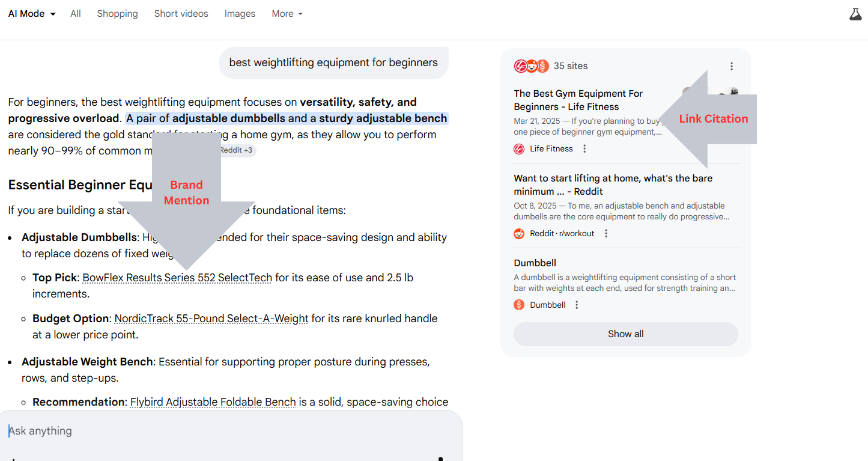Screen dimensions: 868x461
Task: Click the bold Adjustable Weight Bench bullet heading
Action: tap(87, 362)
